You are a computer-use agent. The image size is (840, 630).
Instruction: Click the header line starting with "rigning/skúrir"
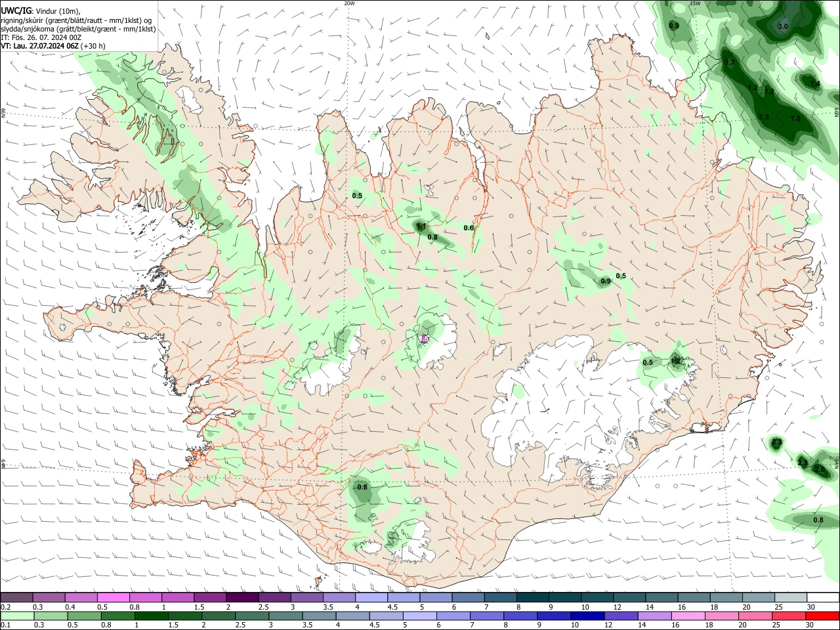(x=77, y=20)
